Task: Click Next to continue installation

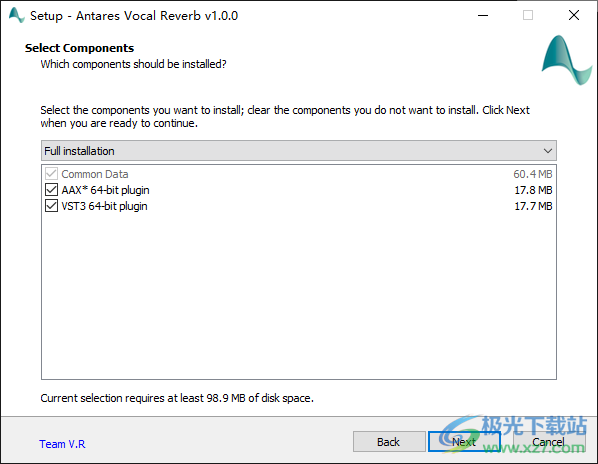Action: coord(464,442)
